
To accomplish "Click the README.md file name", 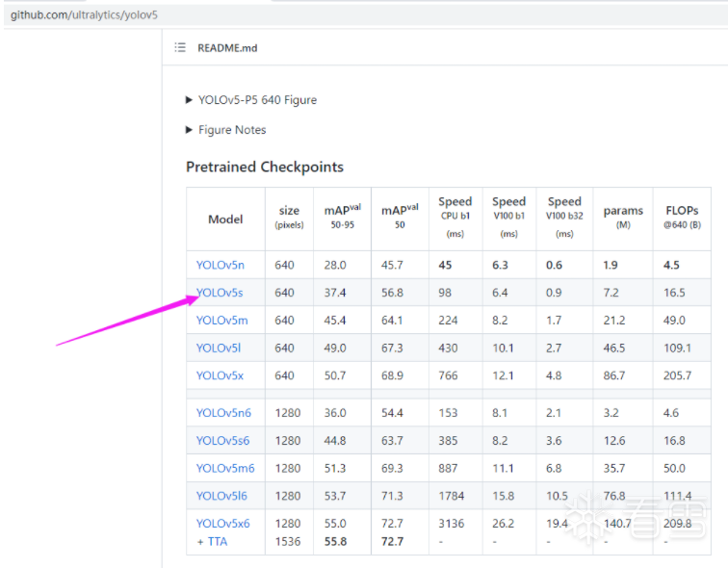I will [227, 47].
